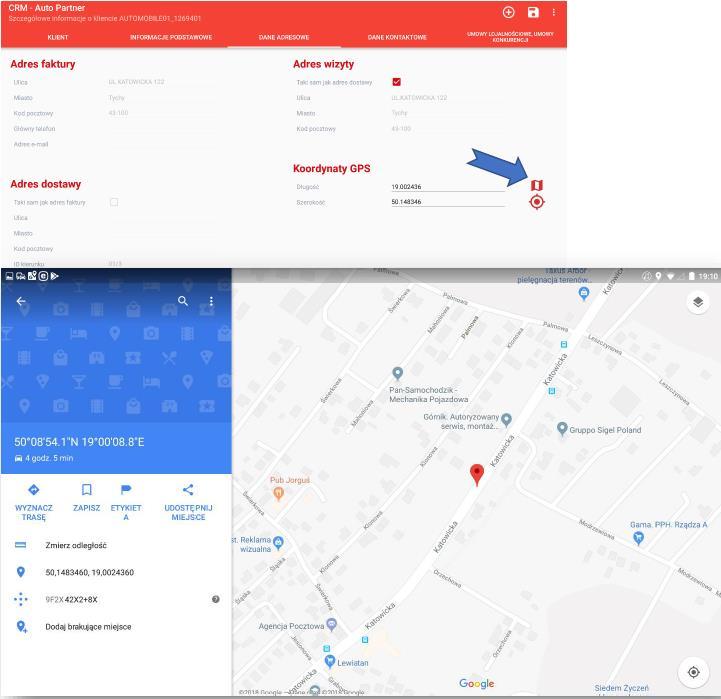Tap the '50°08'54.1"N 19°00'08.8"E' title
This screenshot has width=721, height=699.
click(x=79, y=442)
